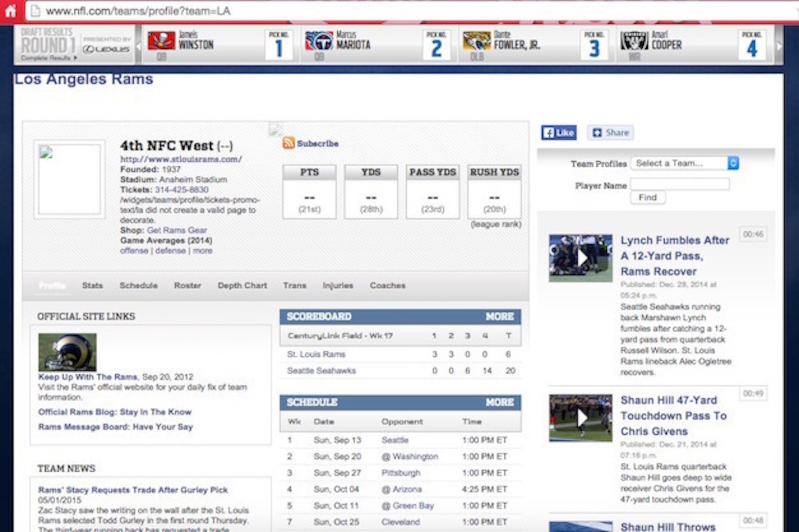
Task: Switch to the Roster tab
Action: 188,285
